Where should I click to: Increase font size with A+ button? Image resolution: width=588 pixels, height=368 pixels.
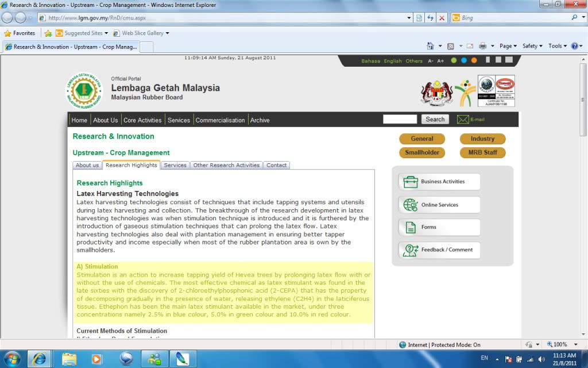coord(440,61)
